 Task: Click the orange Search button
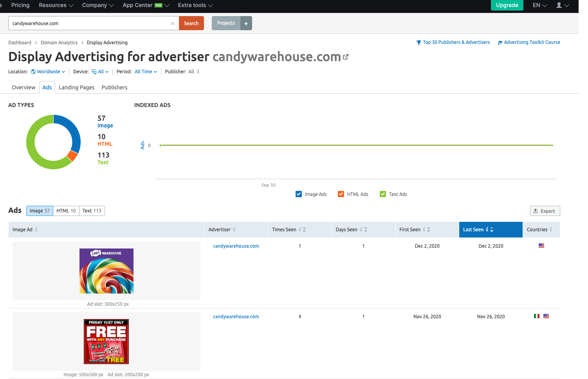pyautogui.click(x=191, y=23)
